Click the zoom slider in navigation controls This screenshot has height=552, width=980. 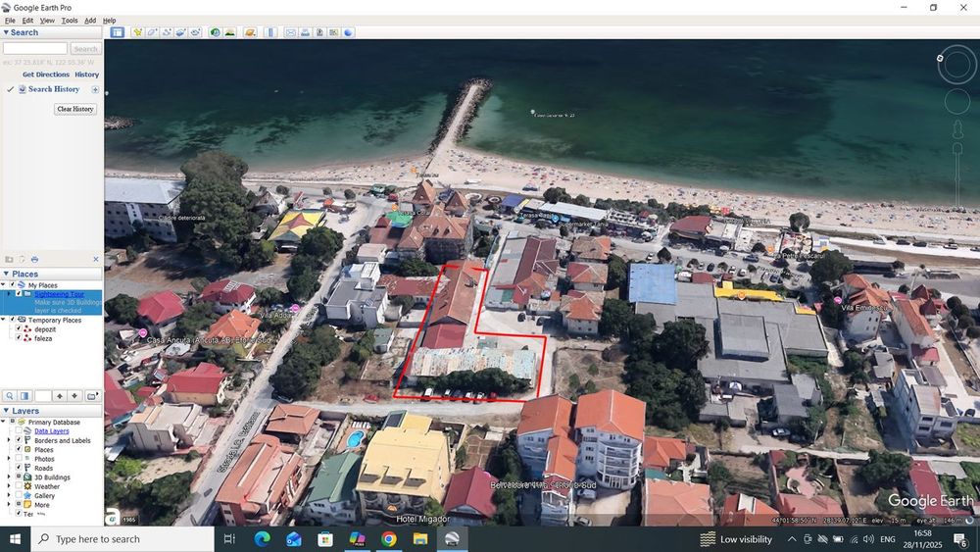[956, 176]
